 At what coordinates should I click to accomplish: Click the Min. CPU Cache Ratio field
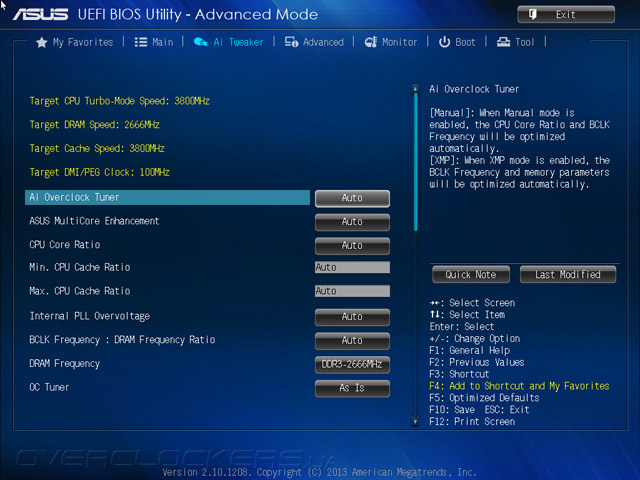352,267
